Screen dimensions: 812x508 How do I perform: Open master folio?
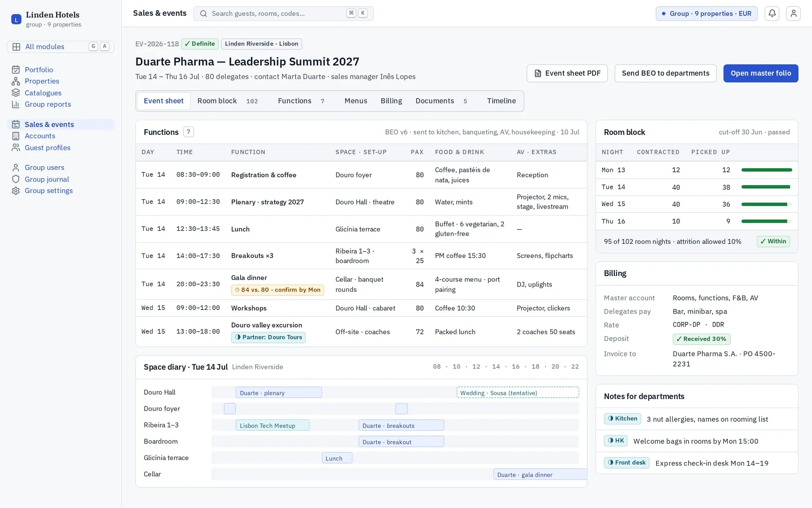click(760, 73)
